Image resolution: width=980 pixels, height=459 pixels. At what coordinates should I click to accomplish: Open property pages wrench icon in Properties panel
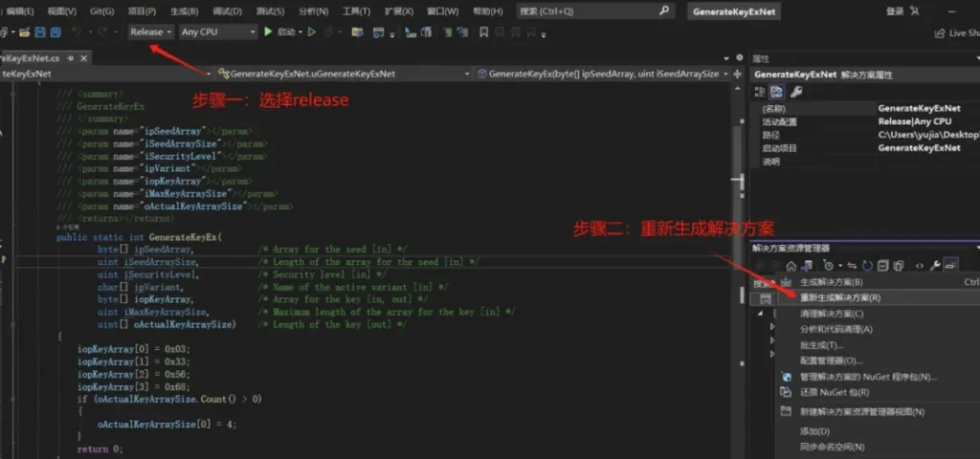(x=795, y=92)
